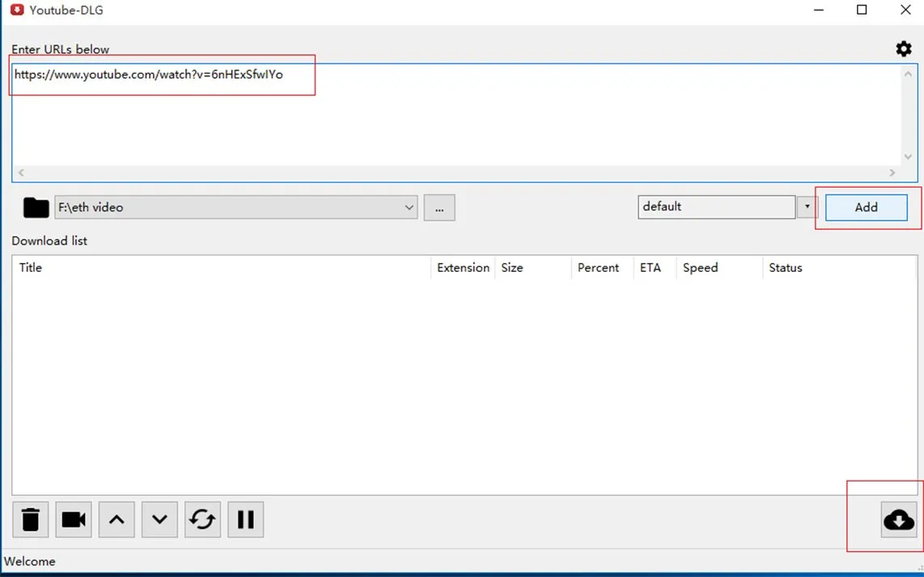Click the Extension column header
Viewport: 924px width, 577px height.
coord(463,268)
